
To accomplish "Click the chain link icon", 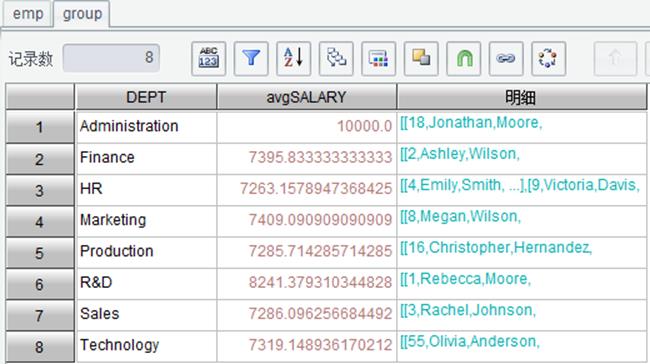I will coord(506,58).
